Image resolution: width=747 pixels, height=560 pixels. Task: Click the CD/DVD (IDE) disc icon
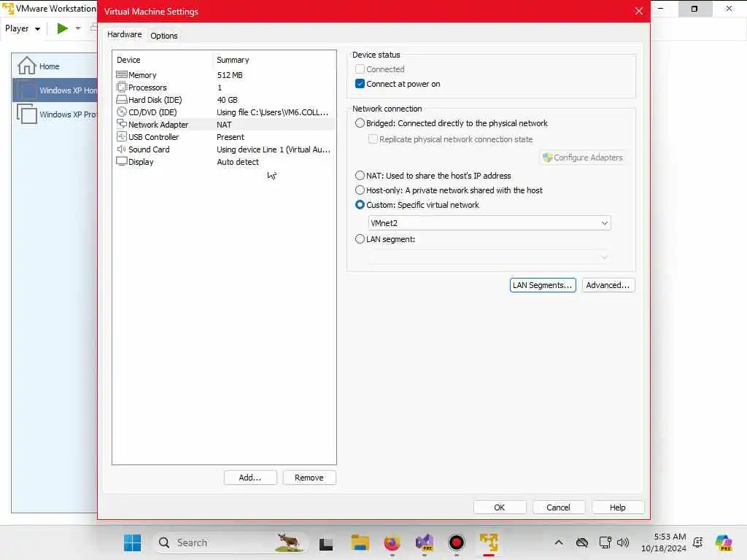coord(122,112)
